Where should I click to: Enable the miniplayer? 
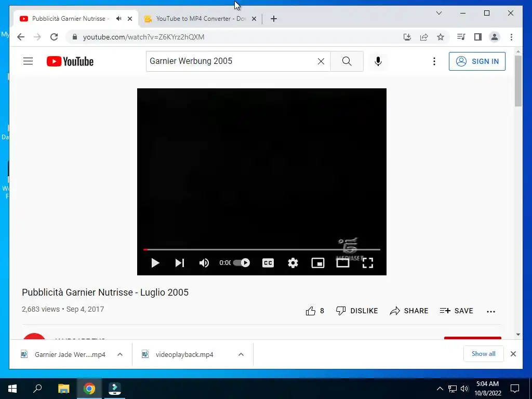pos(318,263)
